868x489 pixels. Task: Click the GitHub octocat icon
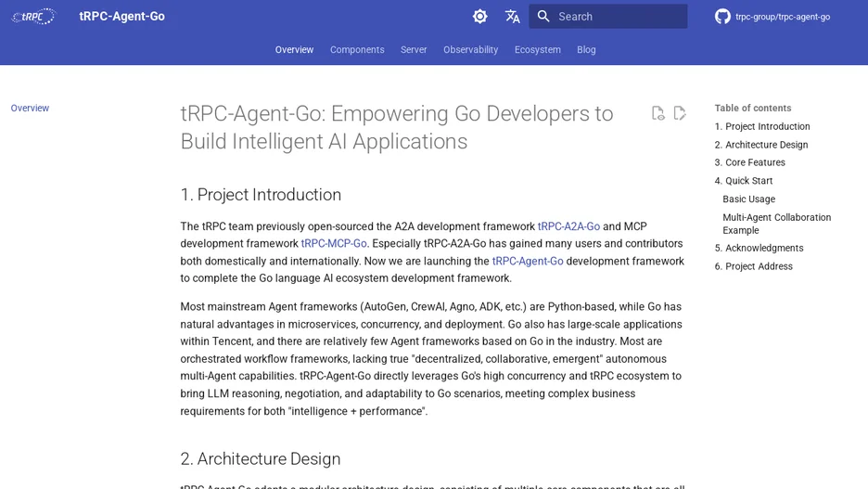[x=722, y=17]
